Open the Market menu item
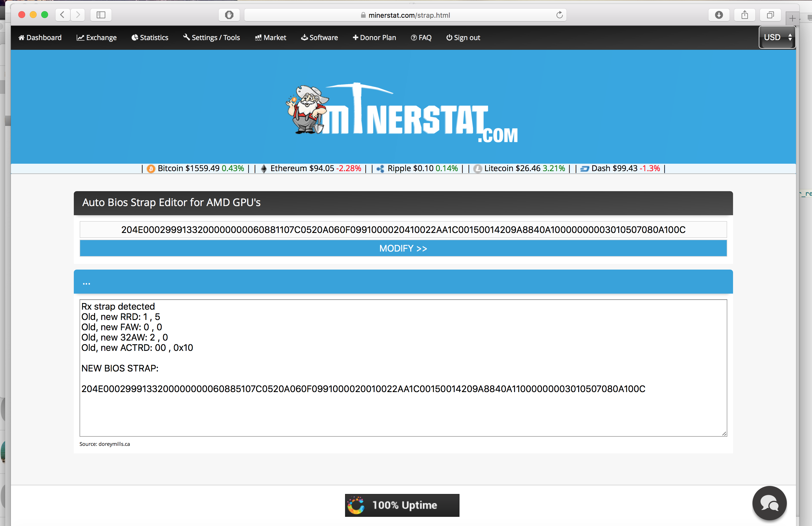The height and width of the screenshot is (526, 812). 271,37
